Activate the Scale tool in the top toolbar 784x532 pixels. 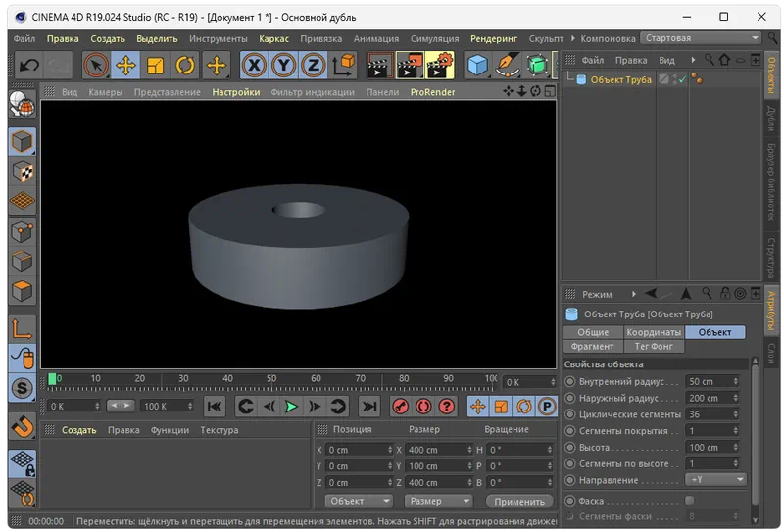tap(156, 65)
